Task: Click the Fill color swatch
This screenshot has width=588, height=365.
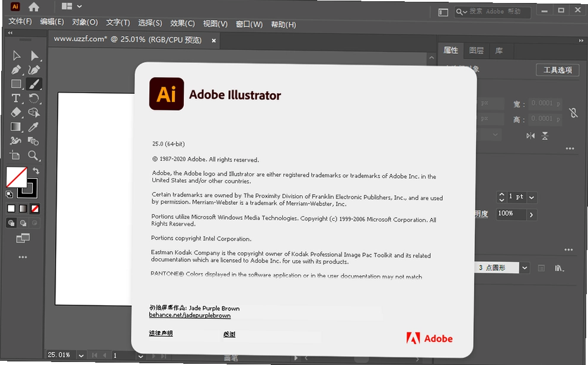Action: [16, 177]
